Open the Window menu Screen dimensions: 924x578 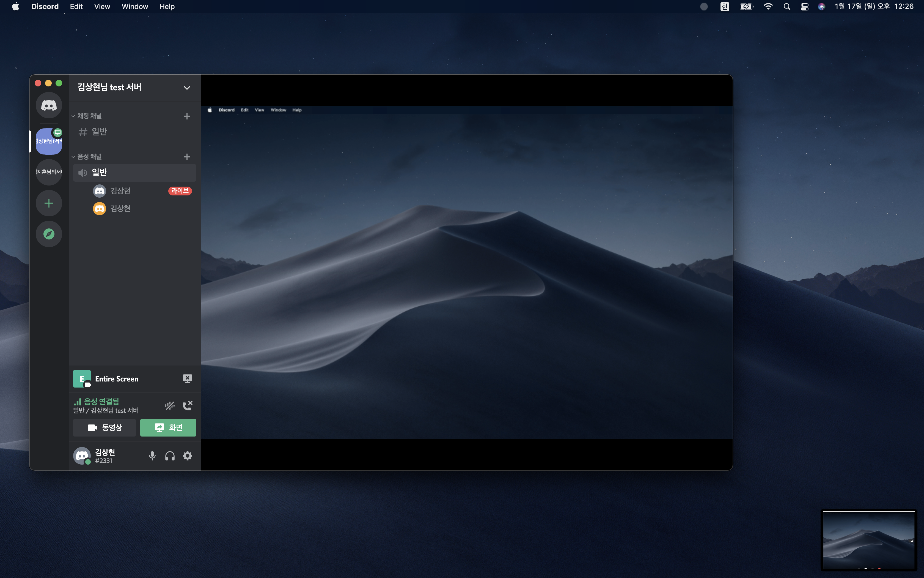(135, 7)
